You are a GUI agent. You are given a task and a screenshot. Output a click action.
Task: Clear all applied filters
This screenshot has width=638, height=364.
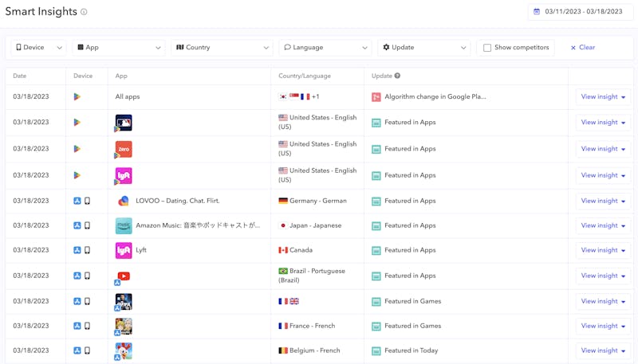583,48
